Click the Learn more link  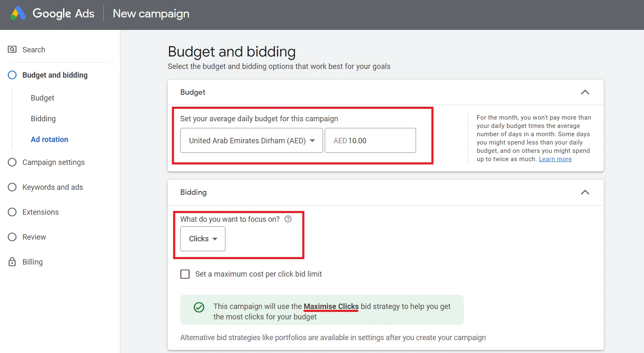pos(555,159)
